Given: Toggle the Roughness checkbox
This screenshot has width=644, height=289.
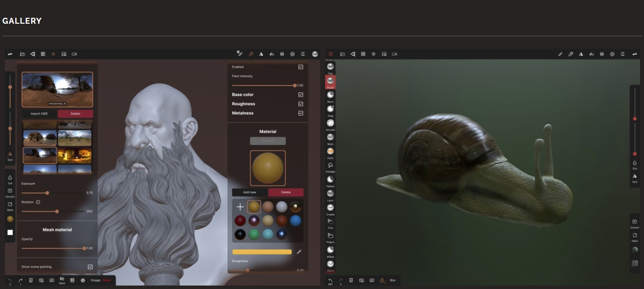Looking at the screenshot, I should pyautogui.click(x=301, y=104).
